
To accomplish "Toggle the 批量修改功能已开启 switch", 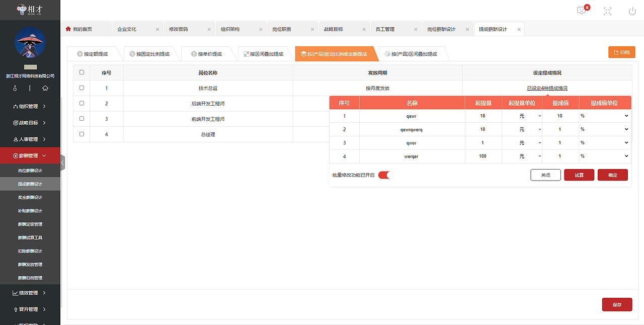I will 384,175.
